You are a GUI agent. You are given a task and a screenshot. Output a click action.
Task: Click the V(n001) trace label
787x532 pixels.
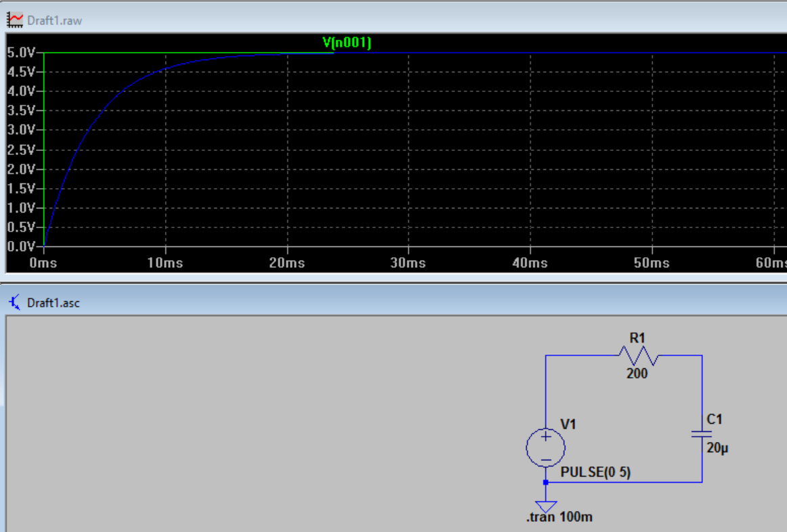[347, 43]
